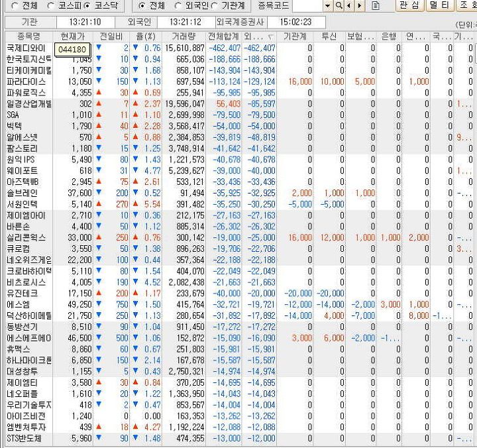This screenshot has width=477, height=448.
Task: Click the next stock arrow icon
Action: tap(360, 5)
